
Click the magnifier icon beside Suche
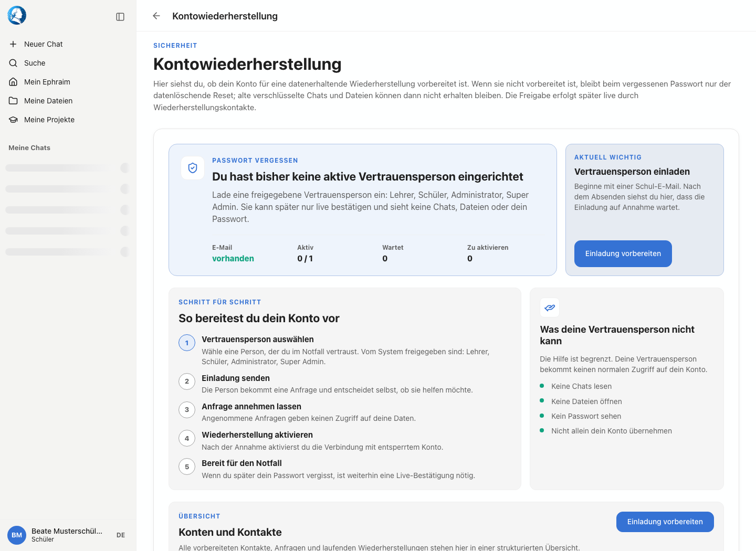(x=13, y=63)
